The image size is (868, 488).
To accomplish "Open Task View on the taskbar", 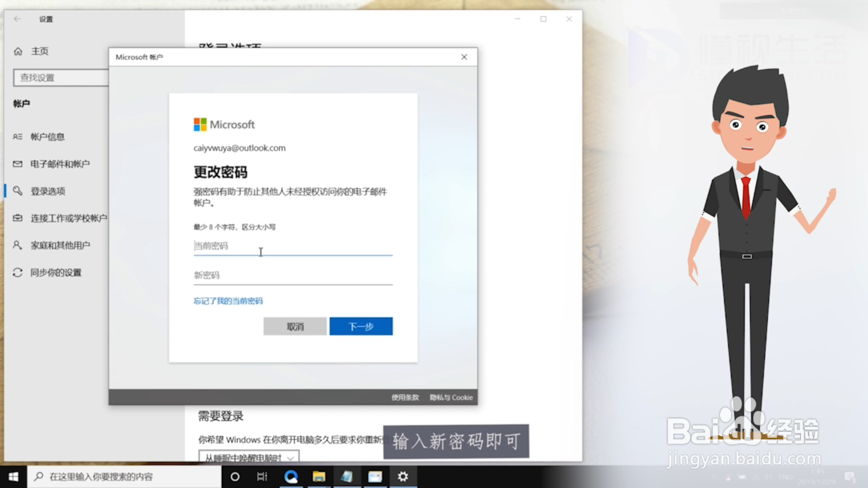I will point(262,476).
